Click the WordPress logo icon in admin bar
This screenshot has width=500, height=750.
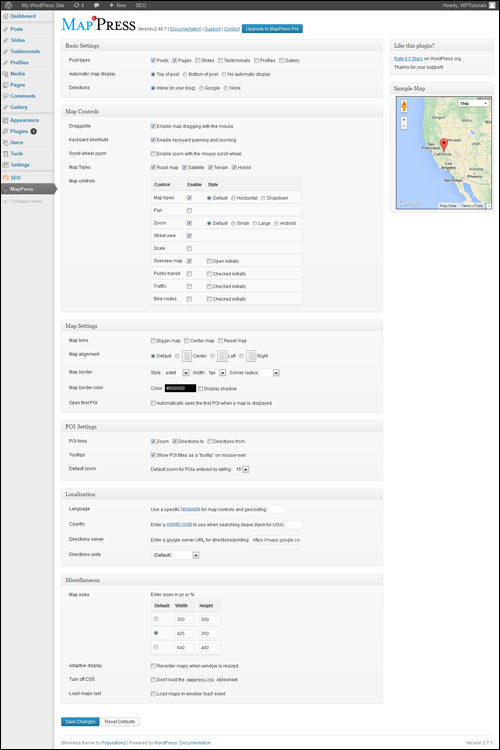point(8,5)
